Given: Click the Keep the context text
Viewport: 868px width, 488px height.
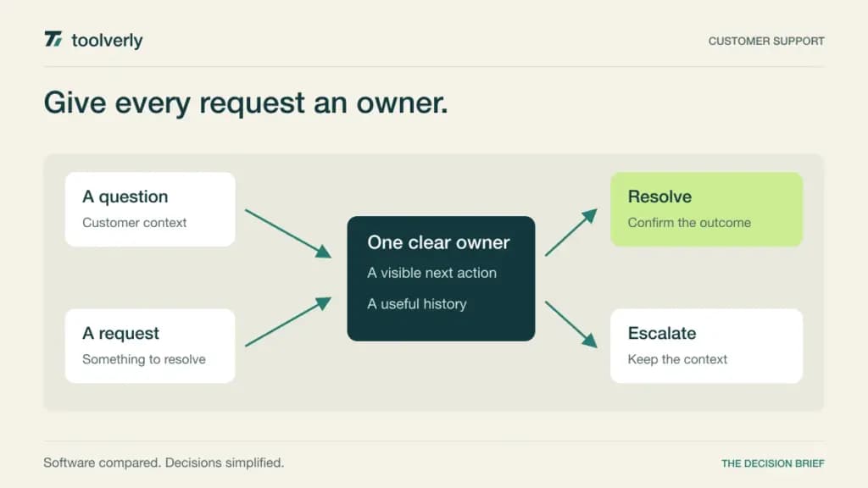Looking at the screenshot, I should [x=677, y=359].
